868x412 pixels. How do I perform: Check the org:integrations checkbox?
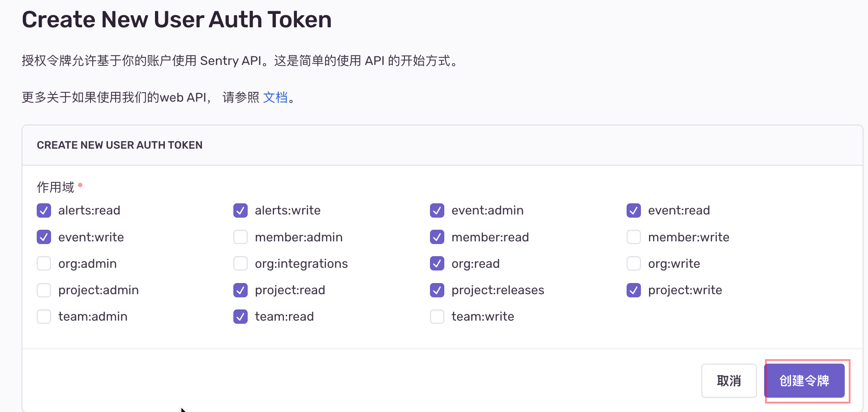click(241, 263)
